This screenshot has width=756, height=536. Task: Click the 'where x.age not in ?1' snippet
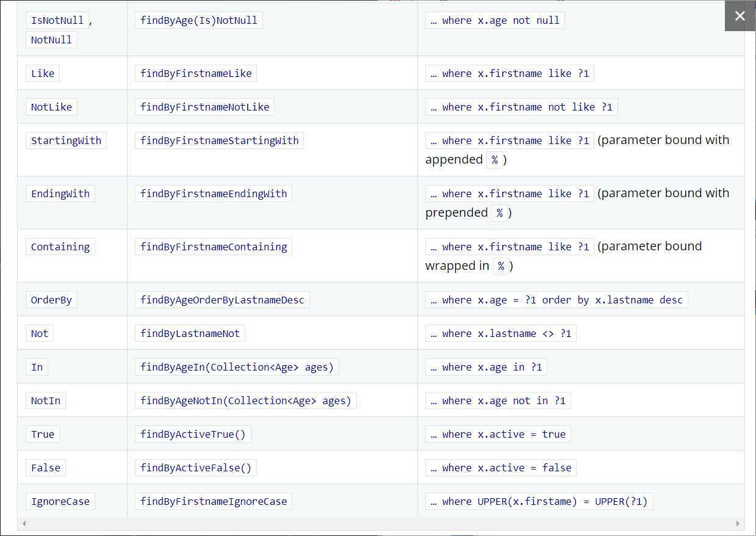tap(498, 400)
